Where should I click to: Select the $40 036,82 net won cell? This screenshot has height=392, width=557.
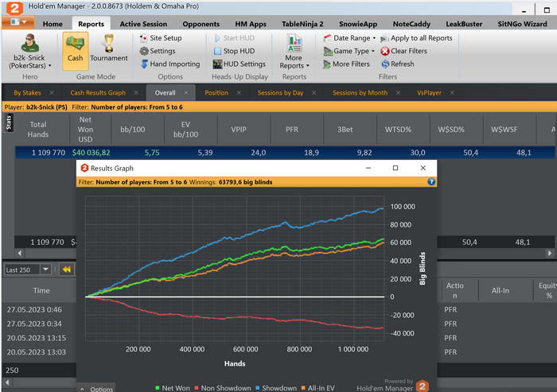91,153
